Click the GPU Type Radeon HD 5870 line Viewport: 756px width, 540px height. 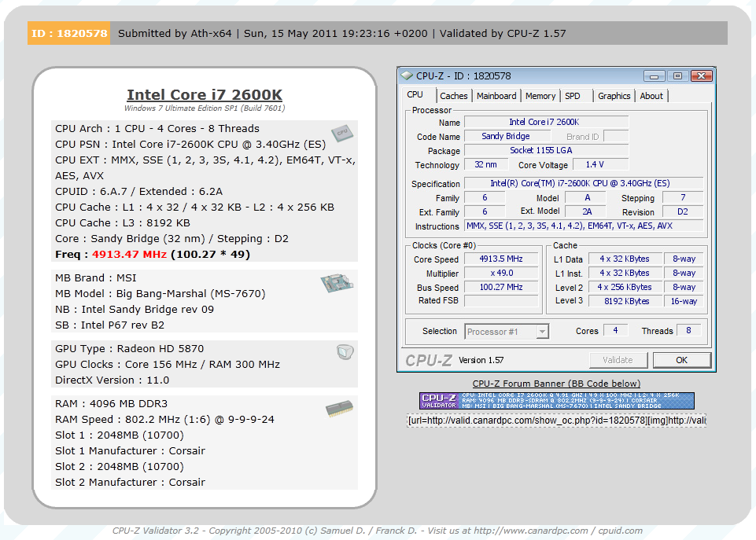[x=129, y=349]
